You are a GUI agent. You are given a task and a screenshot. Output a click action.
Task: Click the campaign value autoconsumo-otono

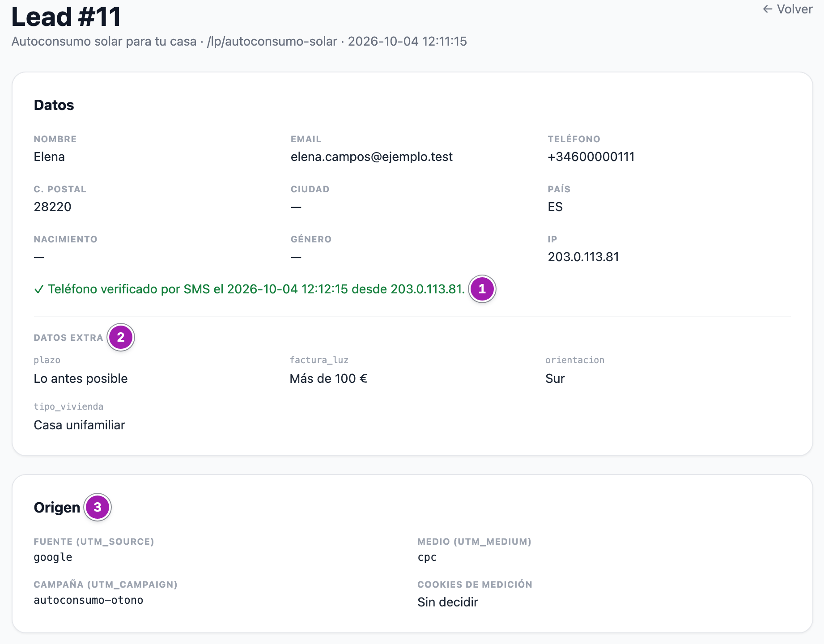(89, 600)
